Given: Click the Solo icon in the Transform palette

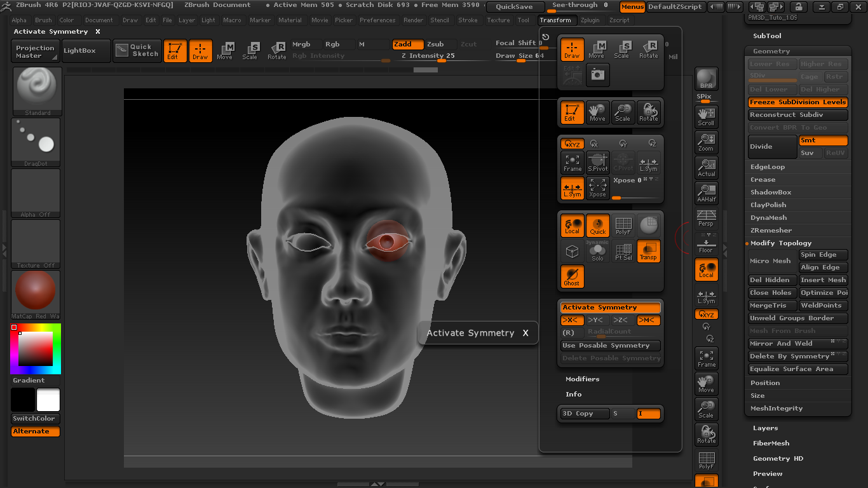Looking at the screenshot, I should 597,251.
